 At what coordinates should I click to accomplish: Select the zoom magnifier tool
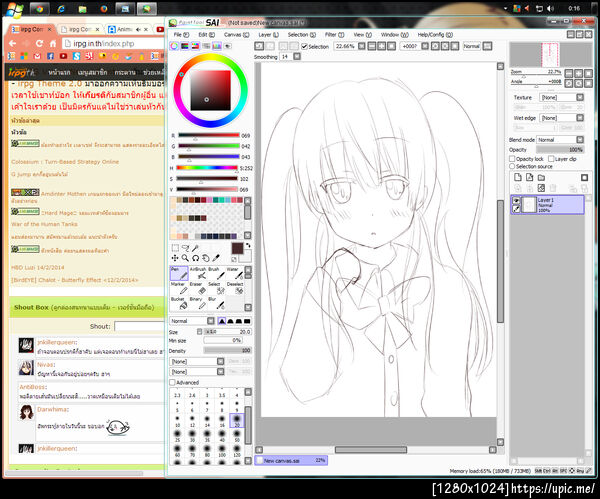click(186, 258)
